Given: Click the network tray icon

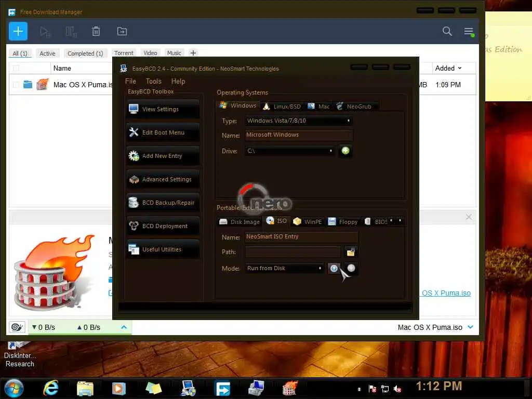Looking at the screenshot, I should click(x=385, y=389).
